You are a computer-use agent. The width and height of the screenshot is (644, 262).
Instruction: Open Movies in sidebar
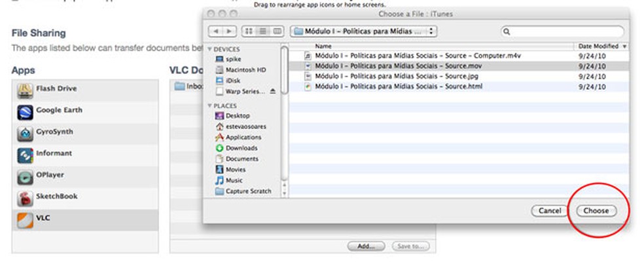tap(231, 170)
